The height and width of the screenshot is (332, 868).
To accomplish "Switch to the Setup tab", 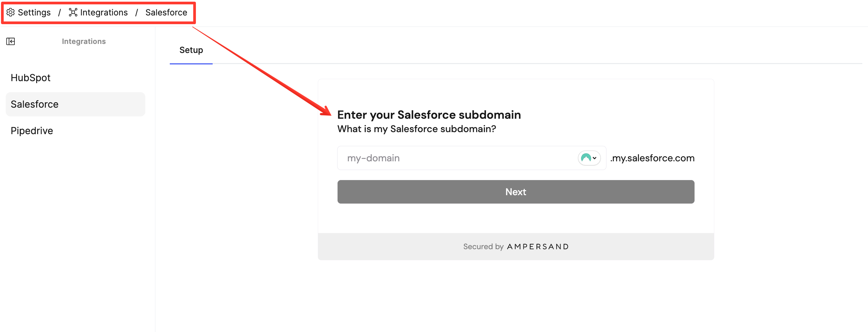I will coord(191,50).
